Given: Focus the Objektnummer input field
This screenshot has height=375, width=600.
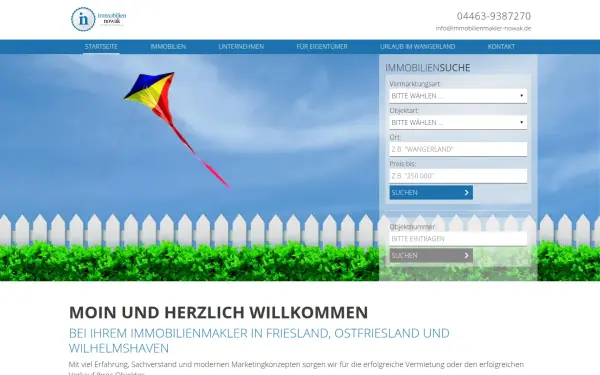Looking at the screenshot, I should point(458,239).
